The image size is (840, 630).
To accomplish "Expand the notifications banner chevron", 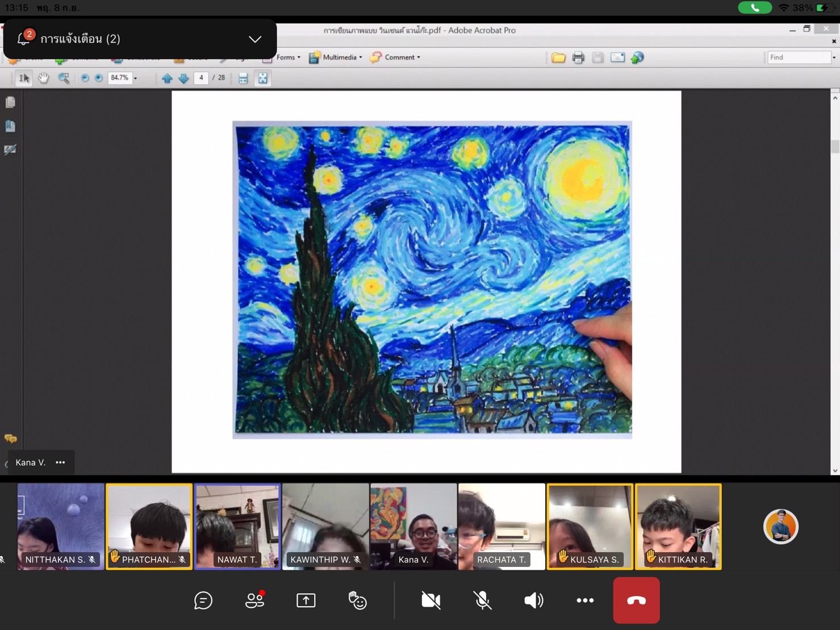I will click(x=255, y=39).
